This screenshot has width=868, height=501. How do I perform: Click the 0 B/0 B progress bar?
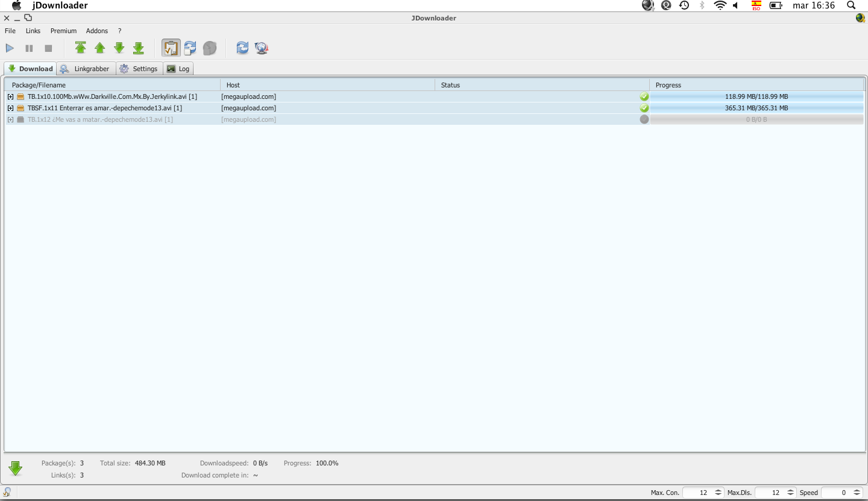tap(756, 119)
